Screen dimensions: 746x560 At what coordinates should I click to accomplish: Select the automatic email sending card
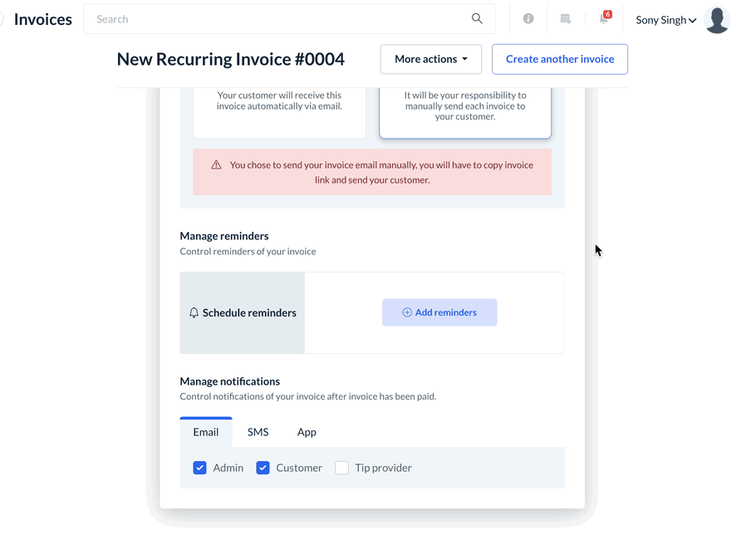coord(279,112)
